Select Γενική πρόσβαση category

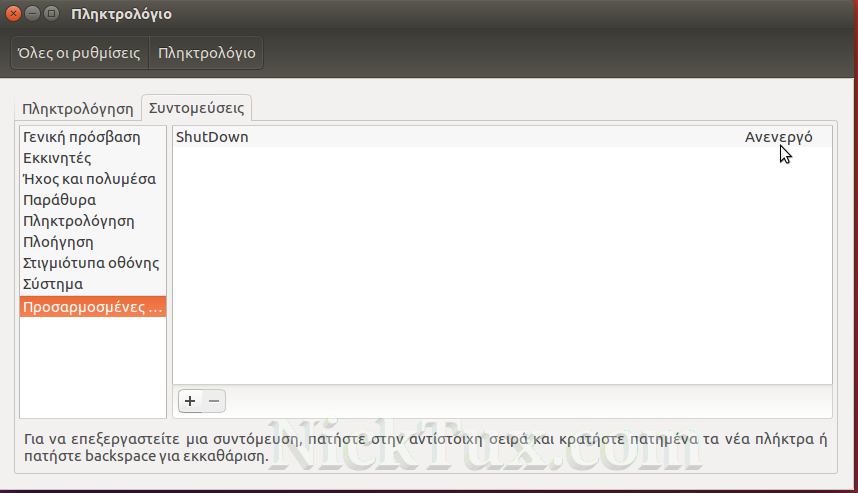coord(82,137)
